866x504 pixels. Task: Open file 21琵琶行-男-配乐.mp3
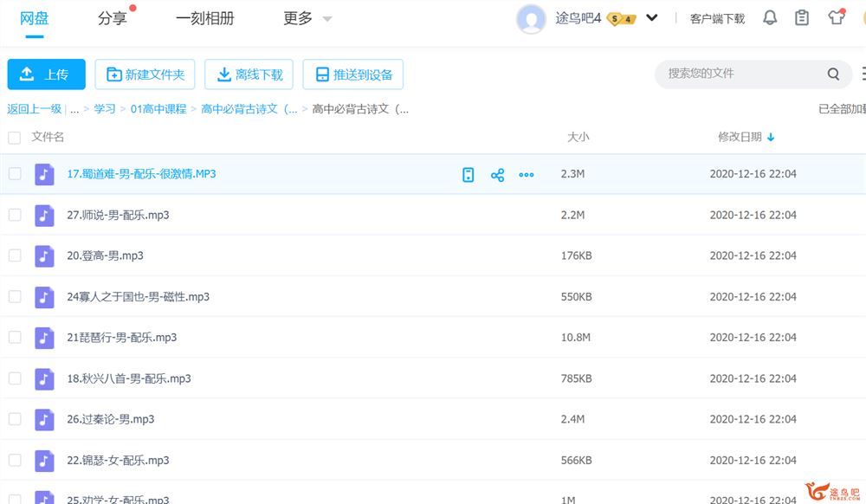(121, 337)
